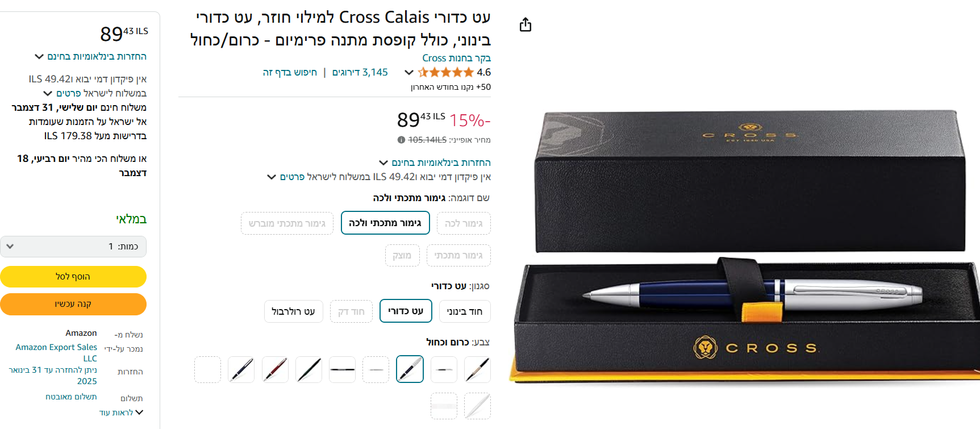
Task: Click the info icon beside typical price
Action: pyautogui.click(x=401, y=140)
